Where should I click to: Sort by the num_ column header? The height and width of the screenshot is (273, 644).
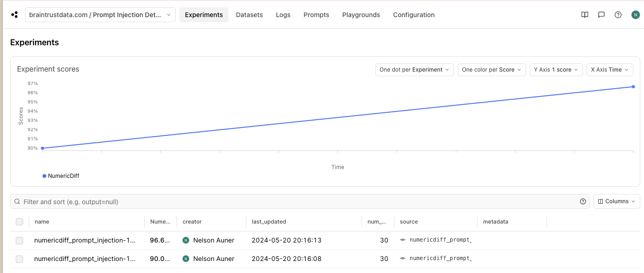(x=377, y=222)
